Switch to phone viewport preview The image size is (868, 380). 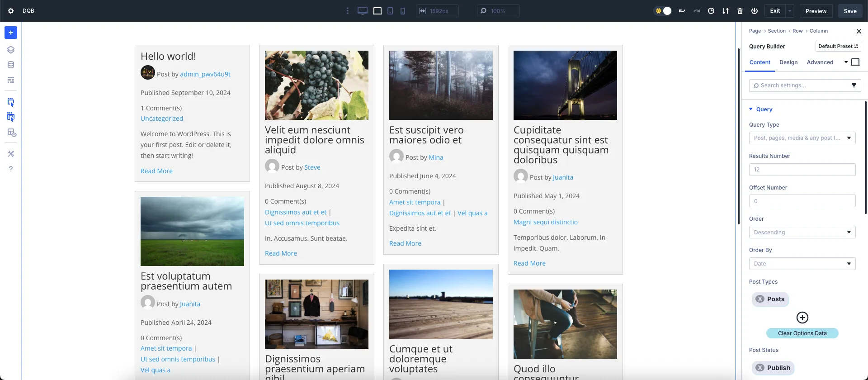pyautogui.click(x=403, y=11)
